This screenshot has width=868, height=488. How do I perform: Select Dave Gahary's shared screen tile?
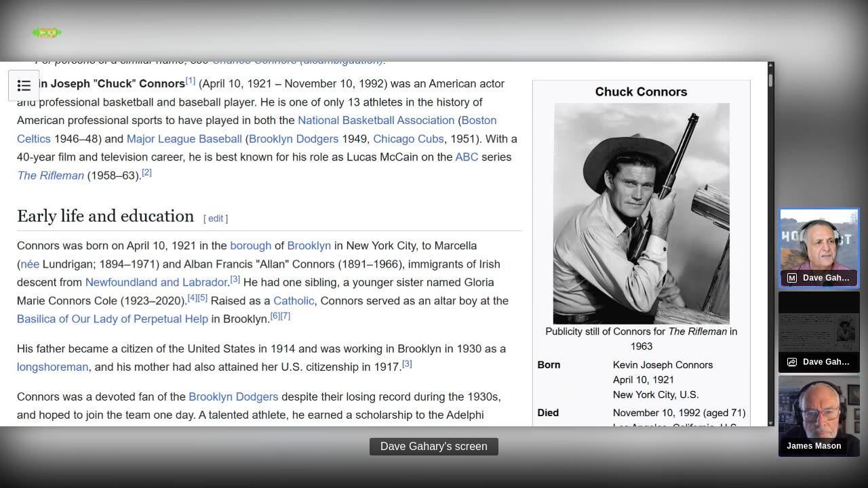point(819,332)
